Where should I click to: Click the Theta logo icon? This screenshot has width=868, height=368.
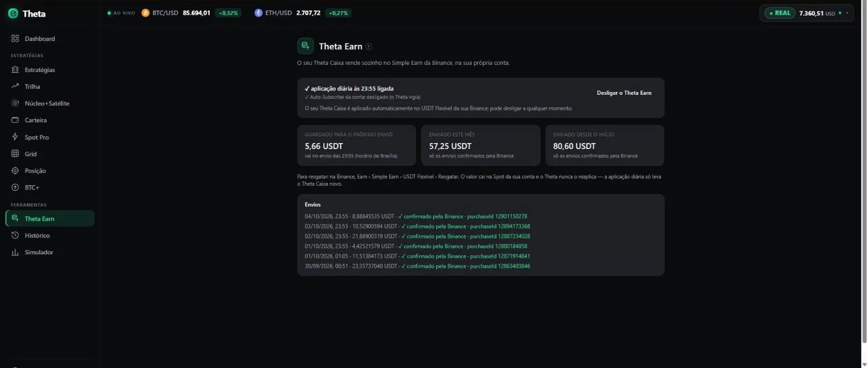coord(13,13)
